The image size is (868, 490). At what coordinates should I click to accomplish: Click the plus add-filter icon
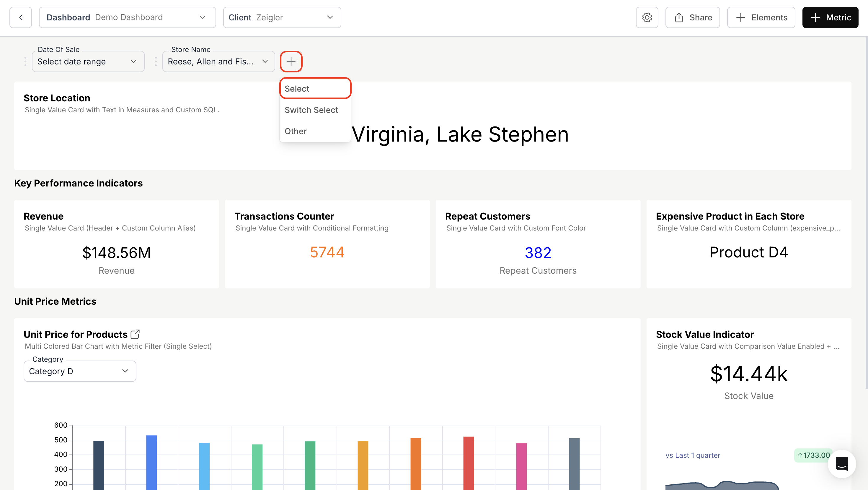[291, 61]
